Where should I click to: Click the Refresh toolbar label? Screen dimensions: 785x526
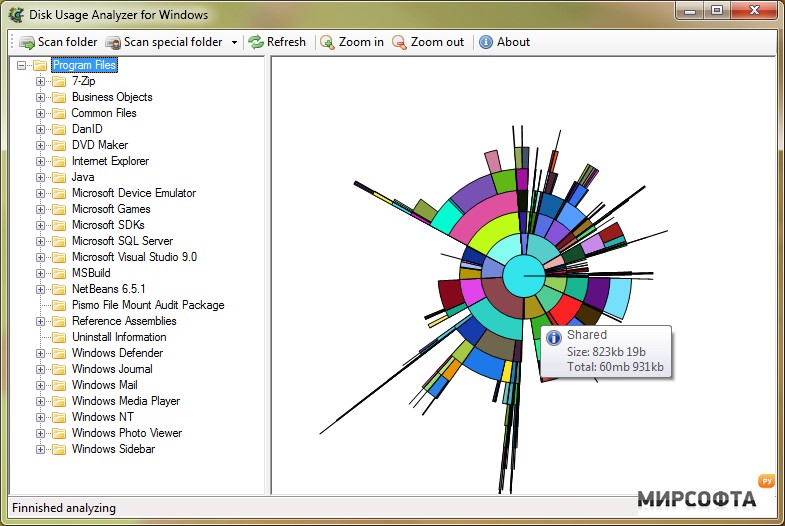[x=286, y=42]
